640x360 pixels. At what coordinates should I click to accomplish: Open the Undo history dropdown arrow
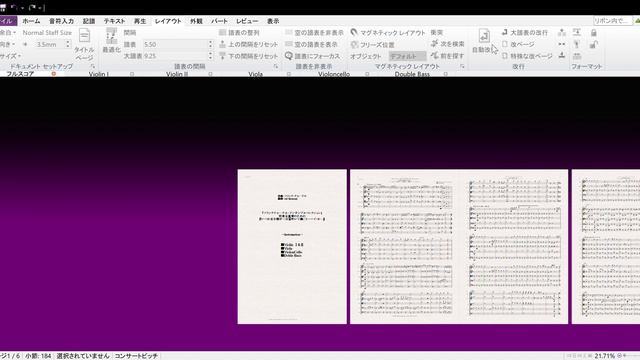[22, 8]
